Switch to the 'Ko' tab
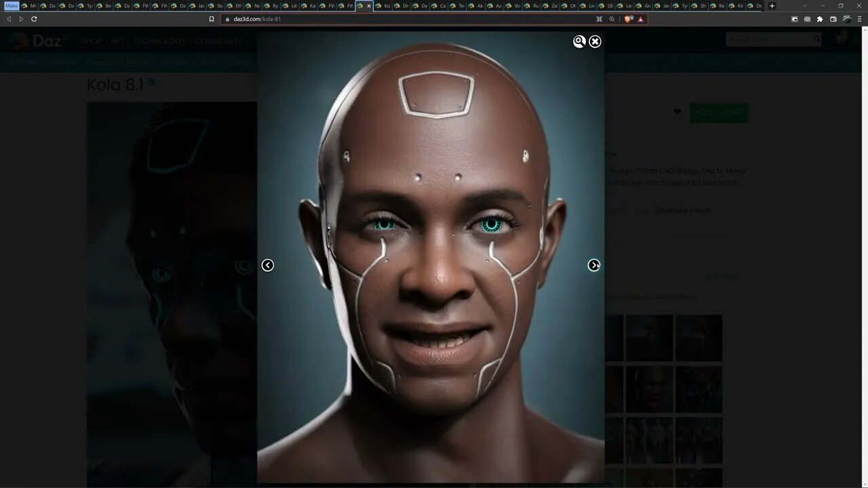The image size is (868, 488). point(383,5)
